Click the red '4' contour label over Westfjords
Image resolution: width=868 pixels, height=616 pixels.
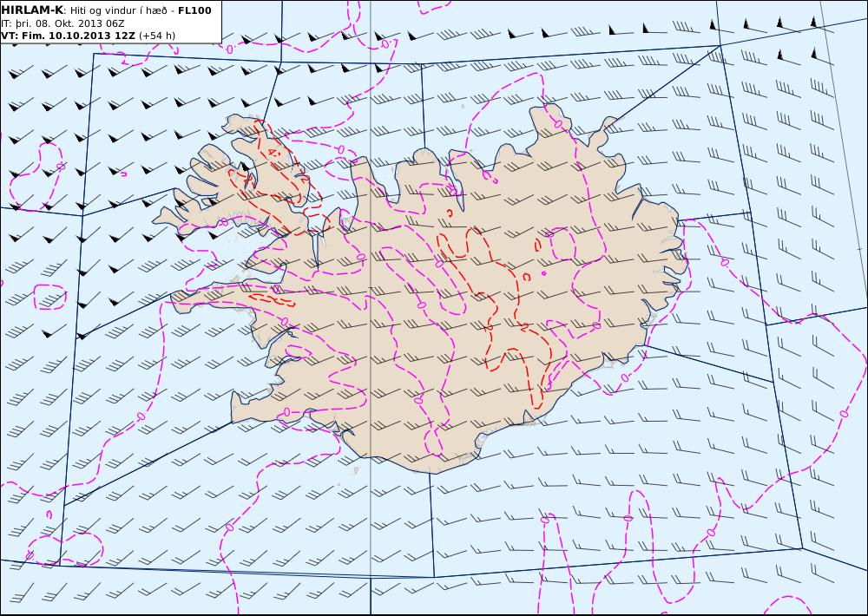pos(272,152)
